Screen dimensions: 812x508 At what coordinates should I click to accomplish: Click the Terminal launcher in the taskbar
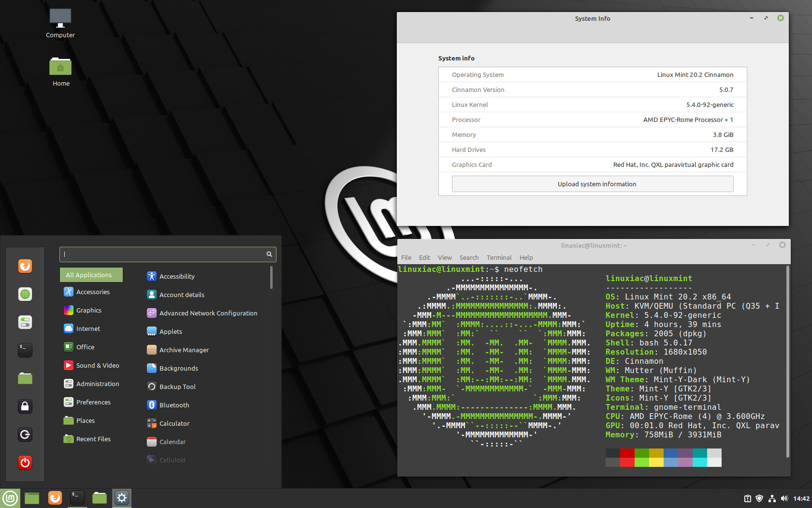[x=77, y=498]
